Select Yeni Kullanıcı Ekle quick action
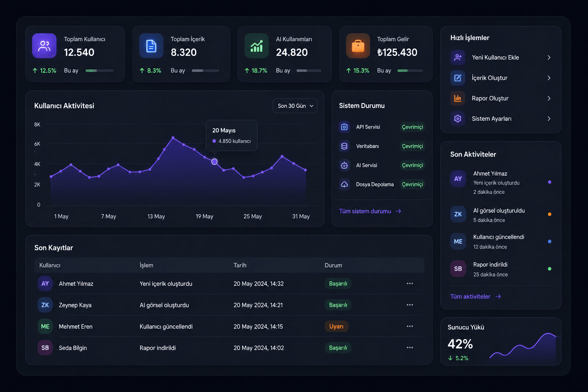Viewport: 588px width, 392px height. coord(501,57)
